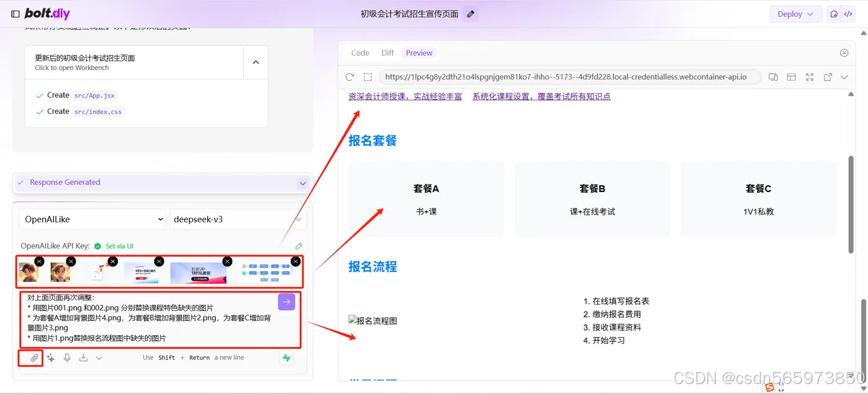
Task: Click the 报名套餐 heading
Action: click(373, 141)
